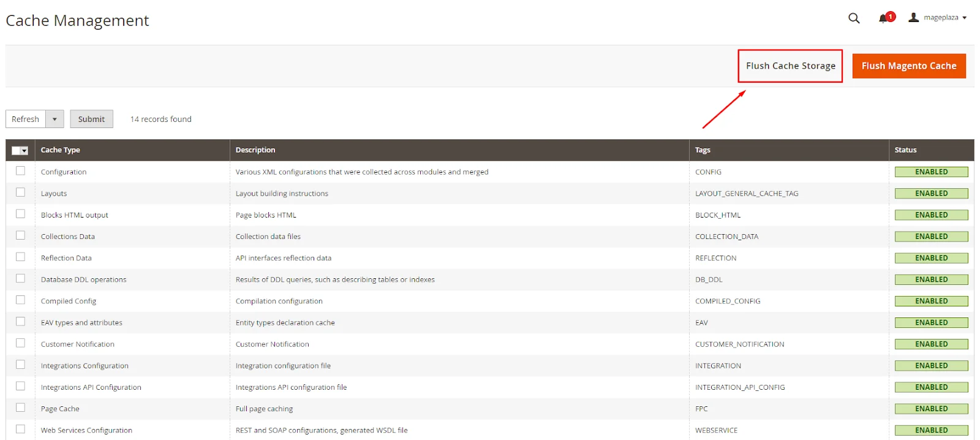Open the notifications bell icon
This screenshot has height=440, width=980.
click(883, 18)
